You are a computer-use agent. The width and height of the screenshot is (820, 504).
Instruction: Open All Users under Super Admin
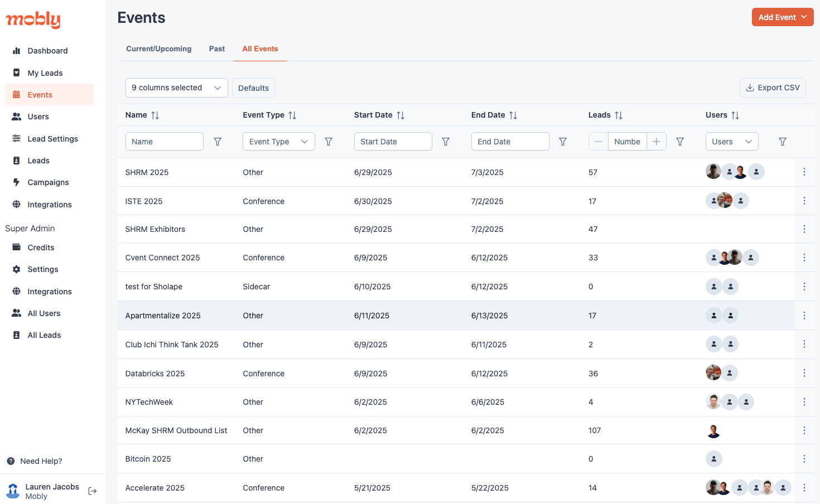coord(50,313)
